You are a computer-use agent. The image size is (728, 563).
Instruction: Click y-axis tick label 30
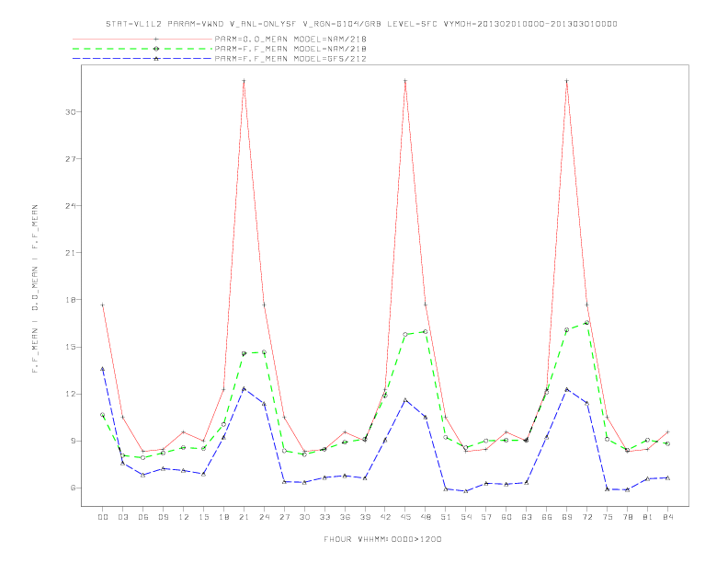tap(71, 112)
